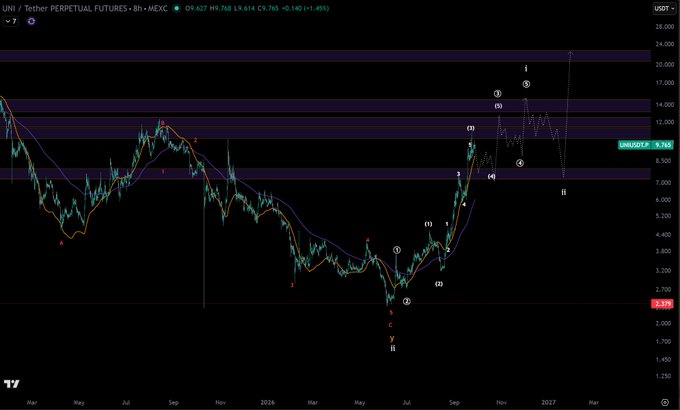Click the green market status dot
680x410 pixels.
pos(176,8)
